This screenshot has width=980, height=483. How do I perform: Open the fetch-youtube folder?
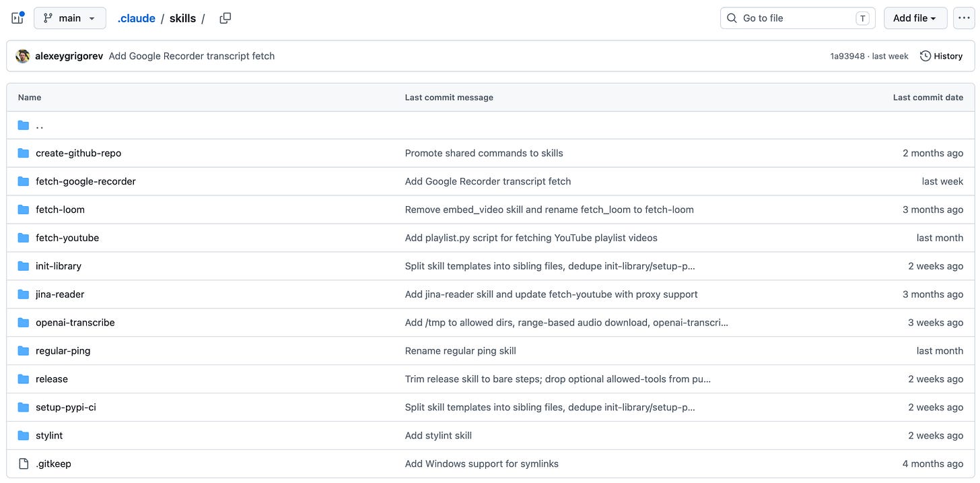(67, 238)
